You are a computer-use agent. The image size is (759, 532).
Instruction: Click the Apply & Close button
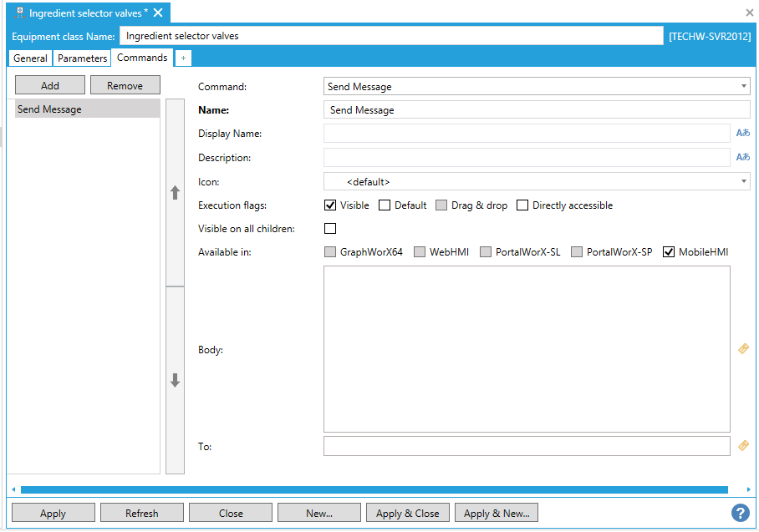click(407, 513)
